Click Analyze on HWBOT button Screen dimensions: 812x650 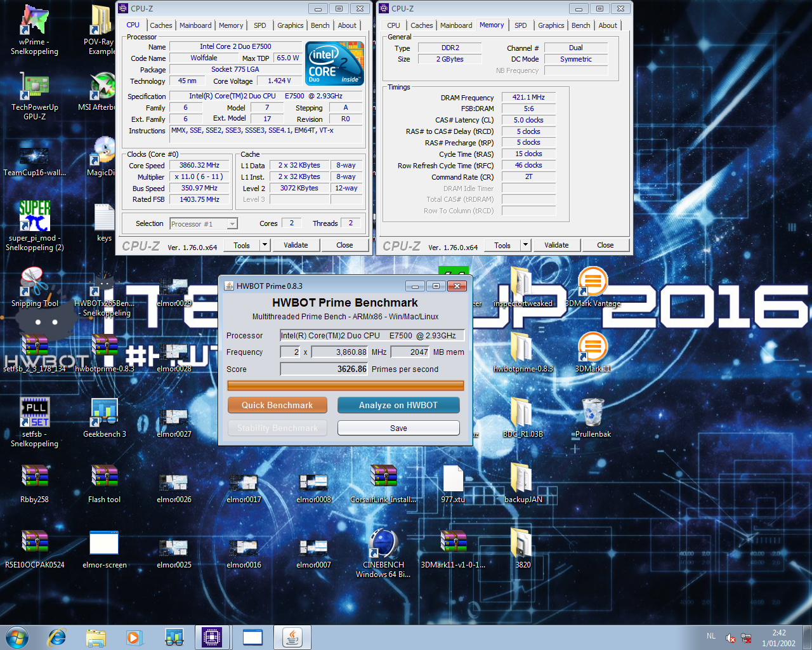[398, 405]
